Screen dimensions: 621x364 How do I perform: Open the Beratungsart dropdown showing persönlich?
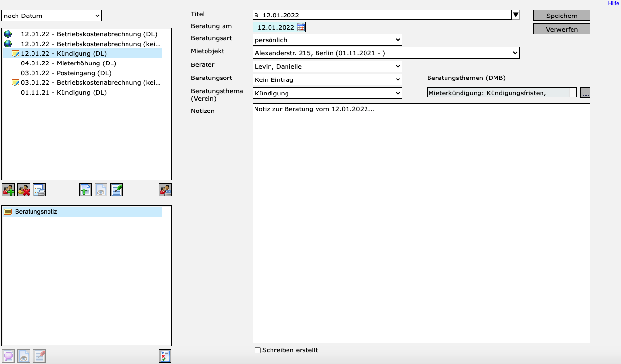coord(327,40)
